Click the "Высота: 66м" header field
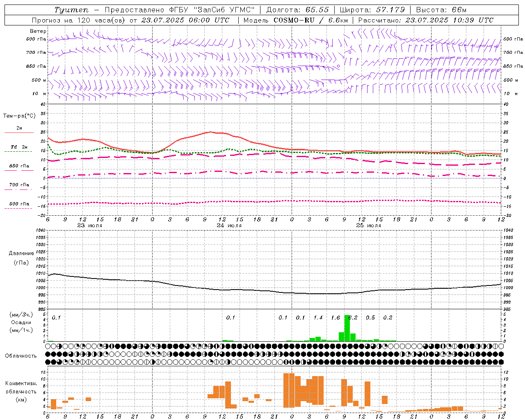This screenshot has height=420, width=525. pos(441,10)
